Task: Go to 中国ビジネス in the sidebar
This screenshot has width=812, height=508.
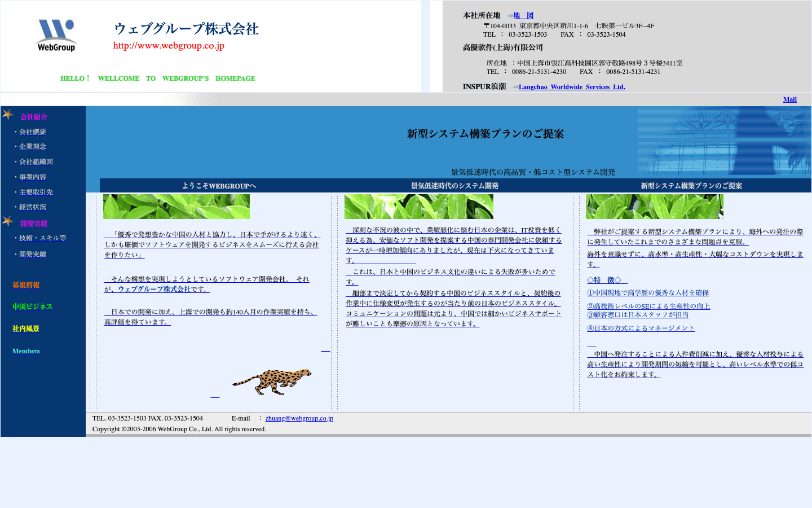Action: pyautogui.click(x=33, y=306)
